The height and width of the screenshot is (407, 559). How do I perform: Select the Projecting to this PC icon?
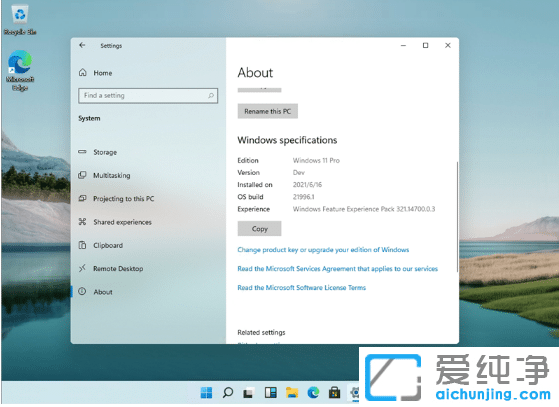click(x=82, y=199)
